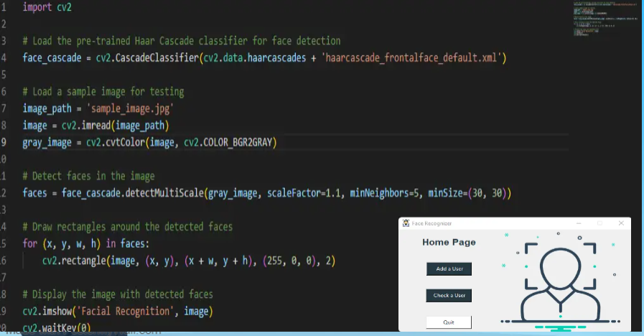Click minNeighbors=5 parameter

click(384, 193)
